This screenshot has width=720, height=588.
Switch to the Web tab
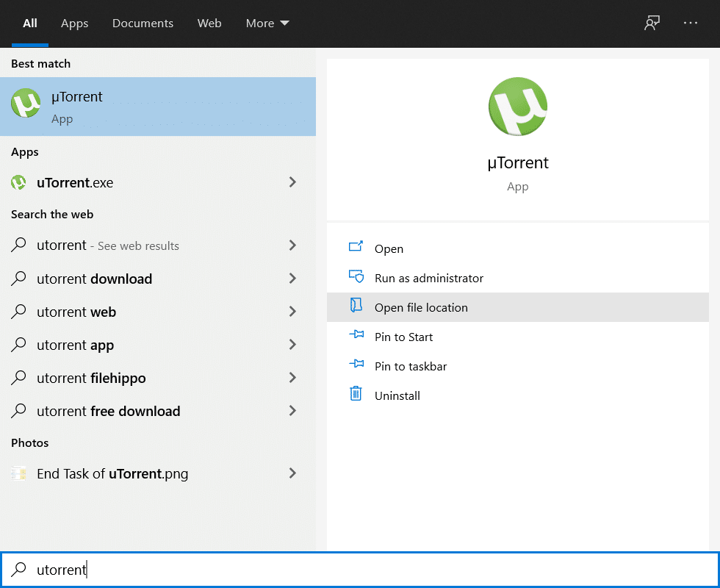209,23
